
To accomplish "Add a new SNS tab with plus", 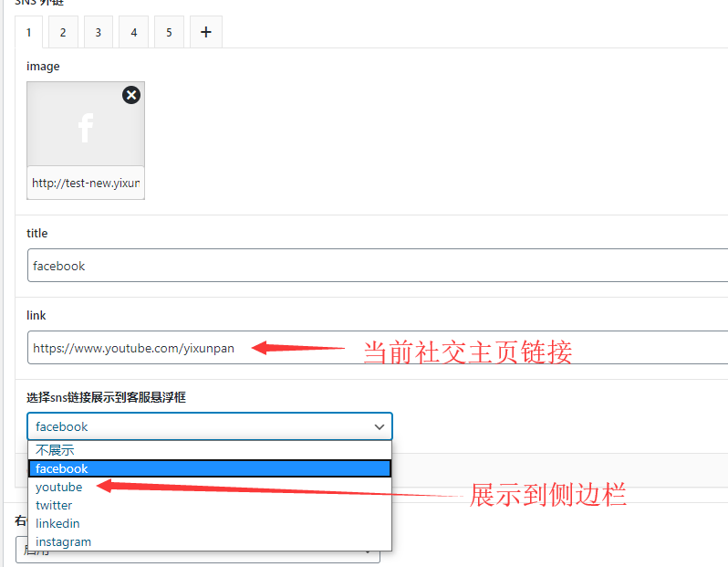I will coord(206,32).
